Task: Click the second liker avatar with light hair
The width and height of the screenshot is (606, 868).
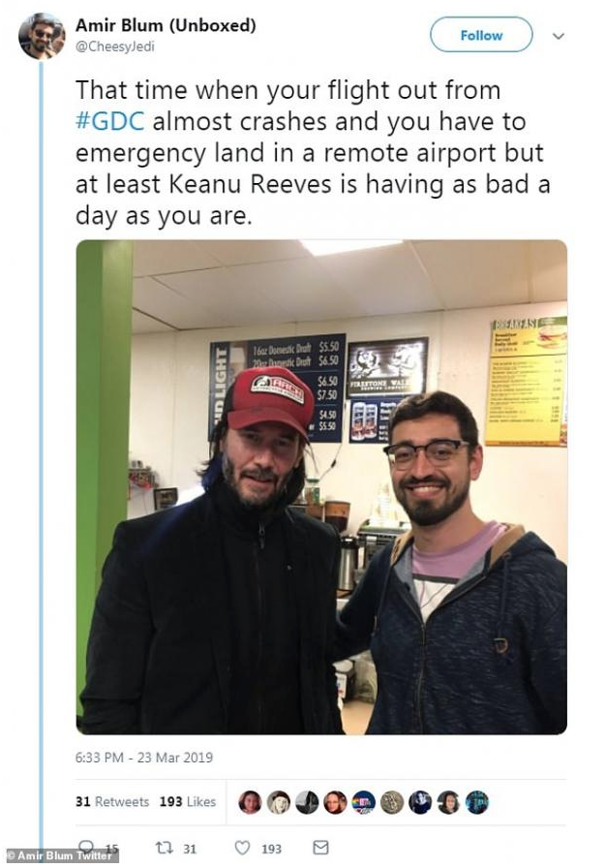Action: (x=278, y=802)
